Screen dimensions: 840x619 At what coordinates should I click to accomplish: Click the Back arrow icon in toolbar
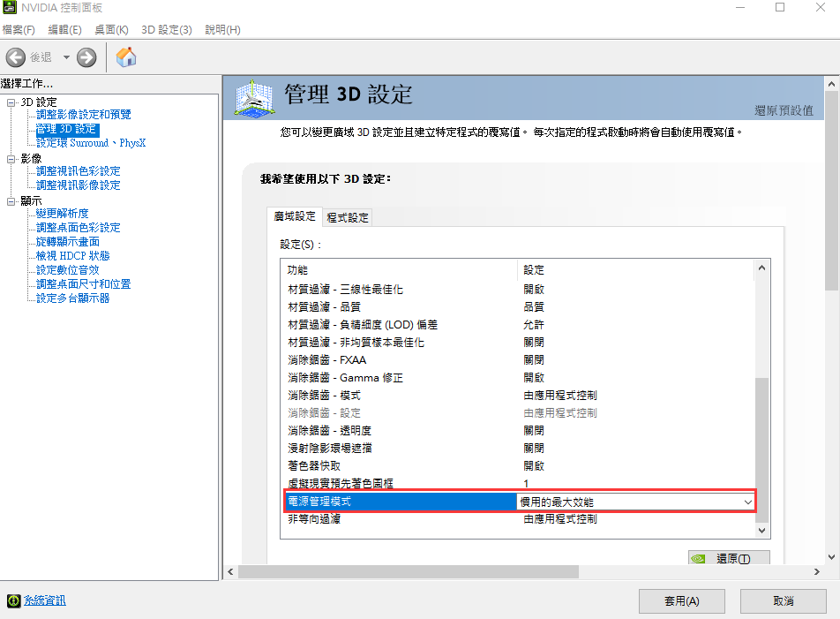coord(16,57)
